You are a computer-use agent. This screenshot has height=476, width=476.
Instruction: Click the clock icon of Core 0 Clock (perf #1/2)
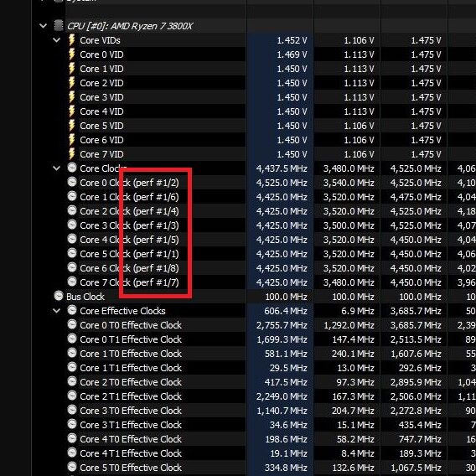pyautogui.click(x=72, y=182)
